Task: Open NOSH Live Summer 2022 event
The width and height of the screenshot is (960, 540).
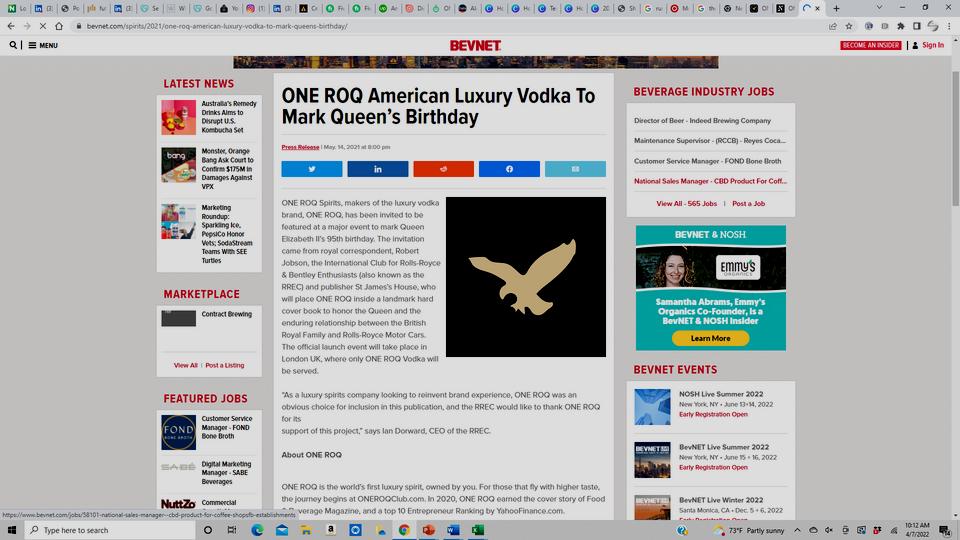Action: point(721,394)
